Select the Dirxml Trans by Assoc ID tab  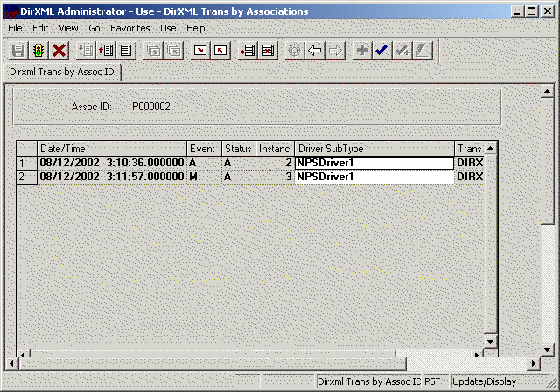coord(62,72)
